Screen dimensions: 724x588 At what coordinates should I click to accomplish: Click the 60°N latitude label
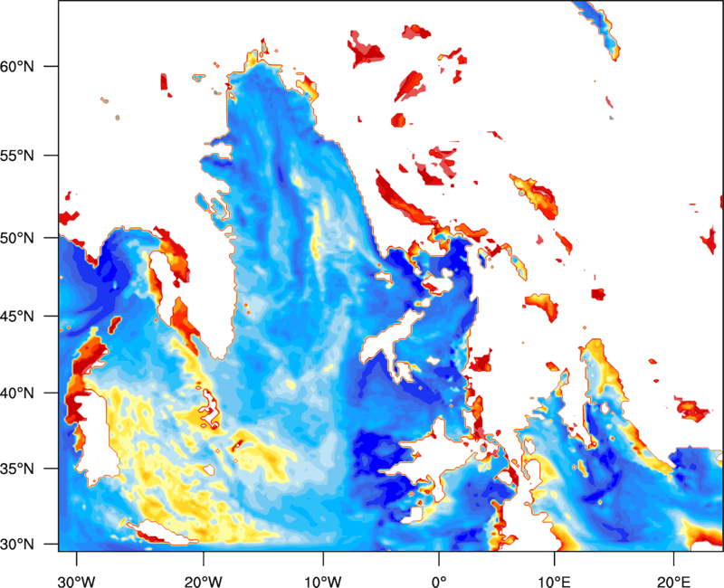(17, 66)
